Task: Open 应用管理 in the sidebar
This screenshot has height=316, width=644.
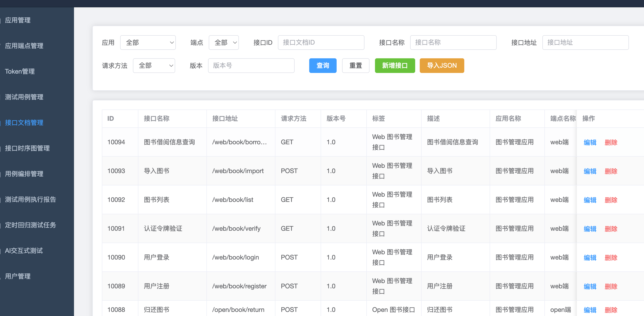Action: 18,20
